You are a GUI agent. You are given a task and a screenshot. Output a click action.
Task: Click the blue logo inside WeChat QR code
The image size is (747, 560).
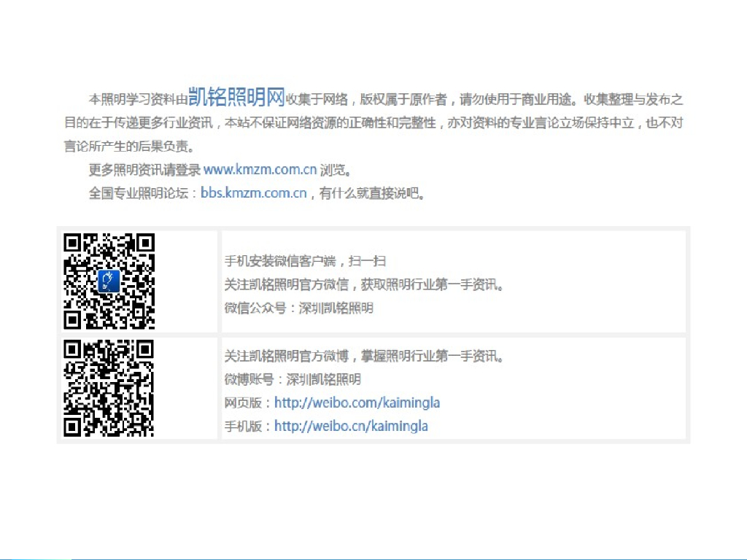[109, 281]
